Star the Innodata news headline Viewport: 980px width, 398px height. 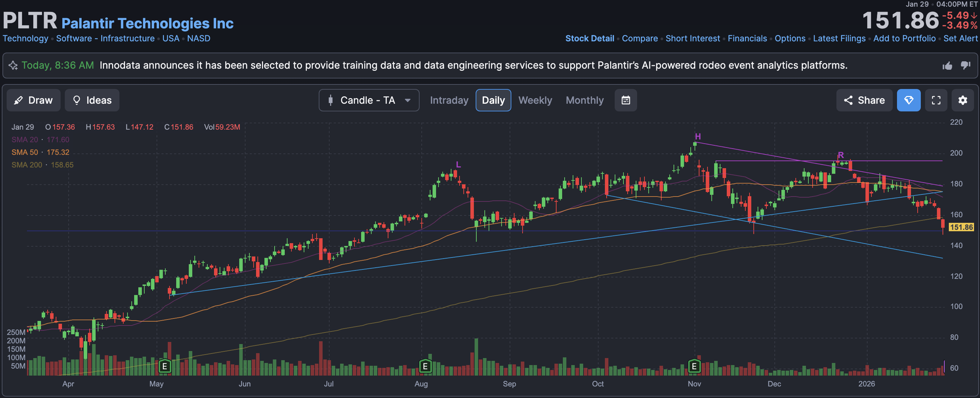[x=13, y=66]
